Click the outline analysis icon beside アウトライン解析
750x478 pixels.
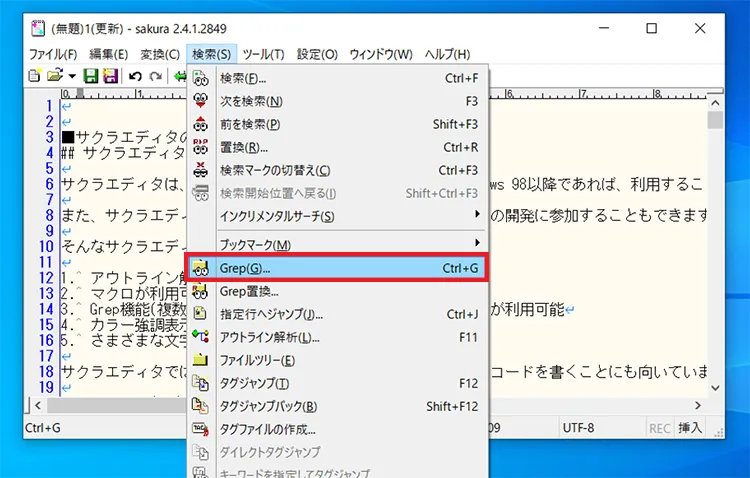(200, 337)
